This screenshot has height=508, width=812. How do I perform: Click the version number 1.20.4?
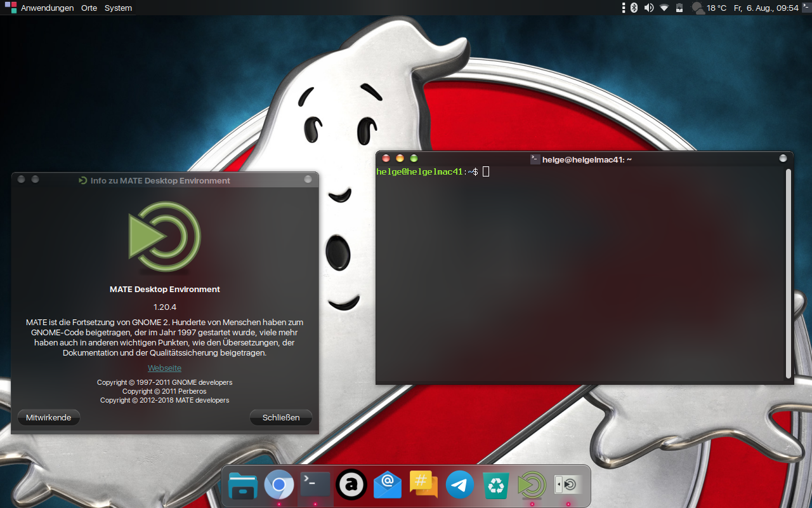[x=165, y=307]
